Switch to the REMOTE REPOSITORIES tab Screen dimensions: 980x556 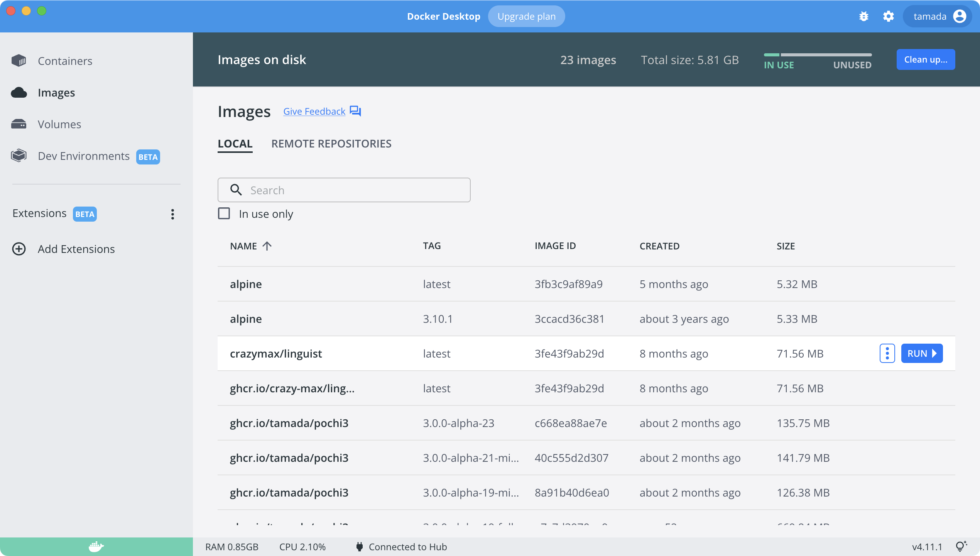[x=331, y=143]
